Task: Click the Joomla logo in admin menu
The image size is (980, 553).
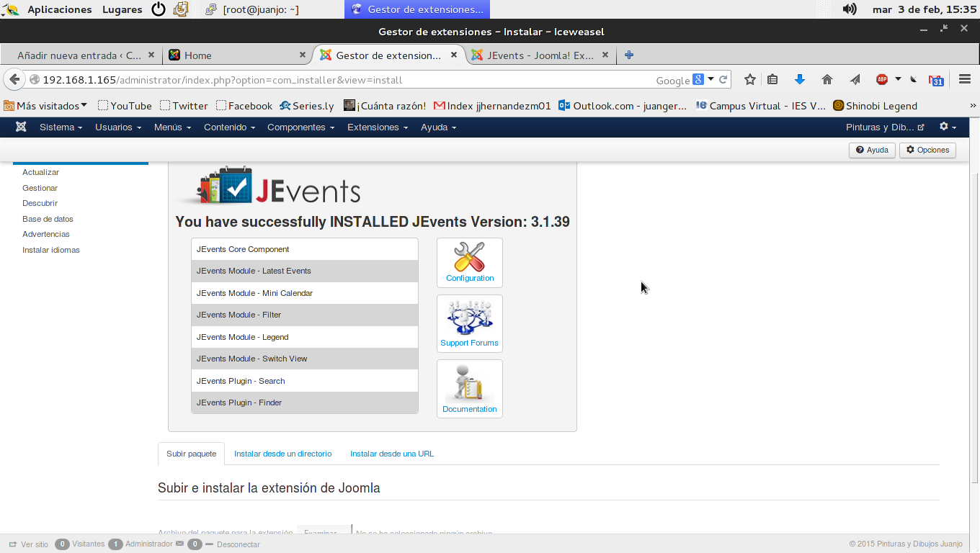Action: point(21,127)
